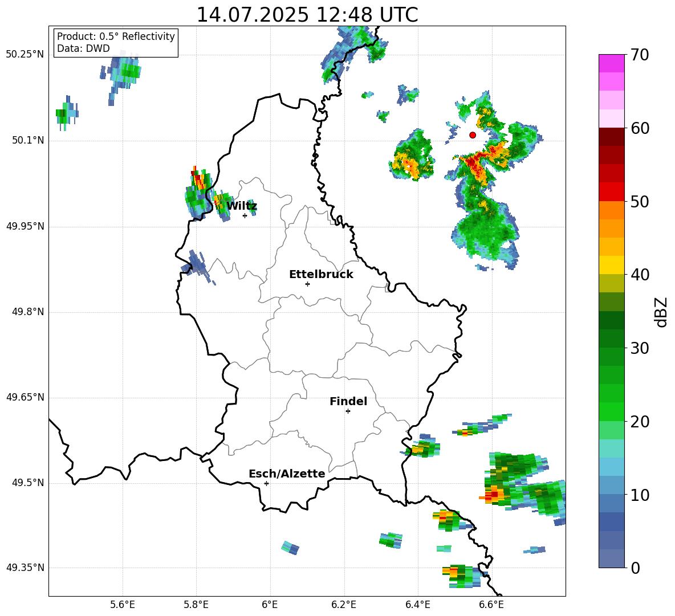Click the 50.25°N latitude label
The width and height of the screenshot is (675, 616).
click(25, 55)
